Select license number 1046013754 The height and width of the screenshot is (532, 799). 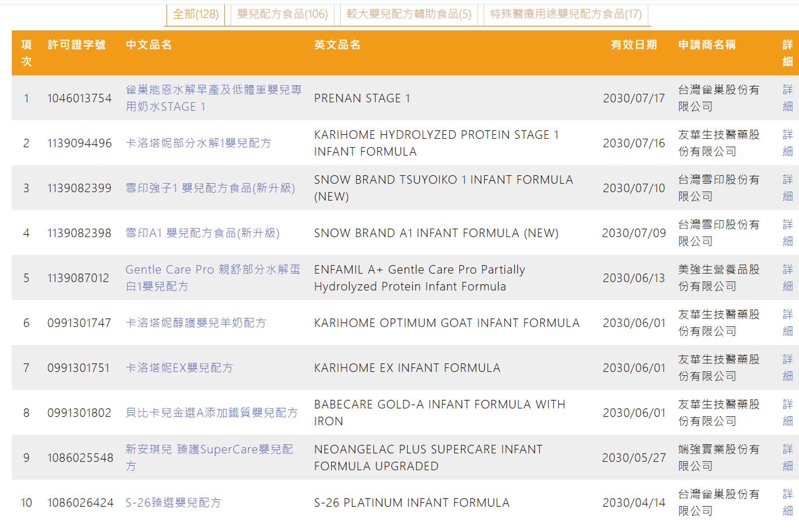tap(79, 98)
